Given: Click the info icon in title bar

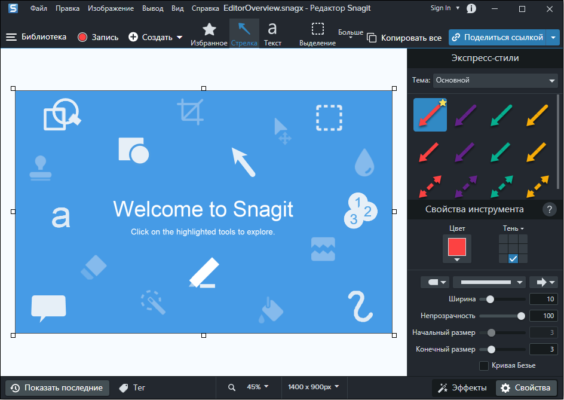Looking at the screenshot, I should pos(471,9).
